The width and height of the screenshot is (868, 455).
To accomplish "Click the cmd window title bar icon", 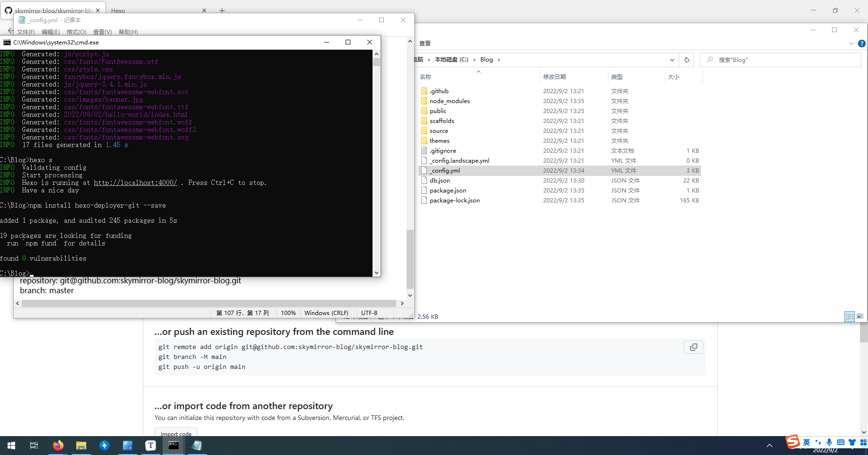I will [7, 42].
